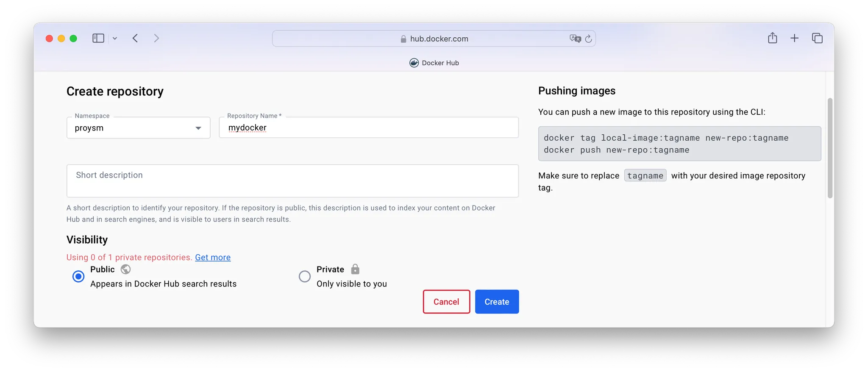The height and width of the screenshot is (372, 868).
Task: Go forward with the right arrow
Action: click(156, 38)
